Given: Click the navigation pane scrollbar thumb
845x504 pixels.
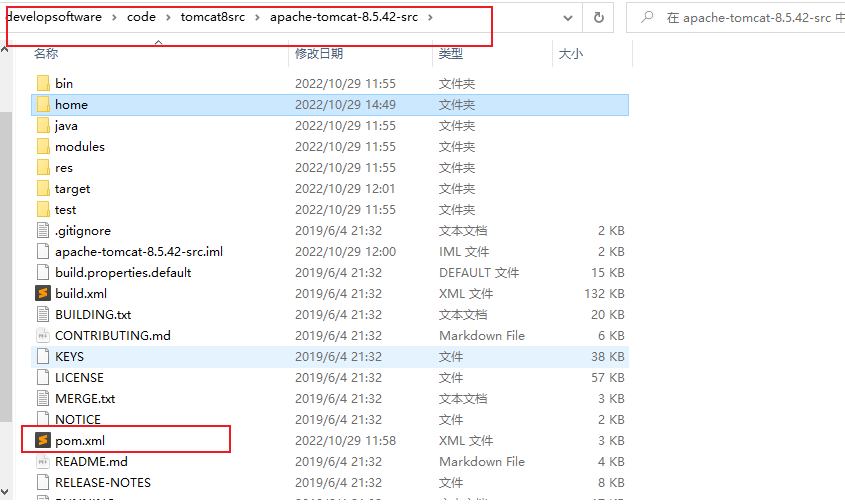Looking at the screenshot, I should (5, 267).
